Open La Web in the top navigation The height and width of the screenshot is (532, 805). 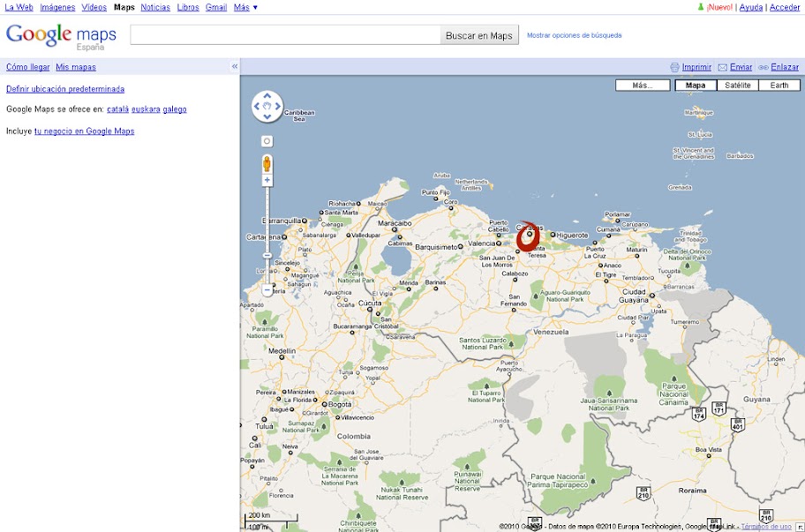click(x=19, y=7)
